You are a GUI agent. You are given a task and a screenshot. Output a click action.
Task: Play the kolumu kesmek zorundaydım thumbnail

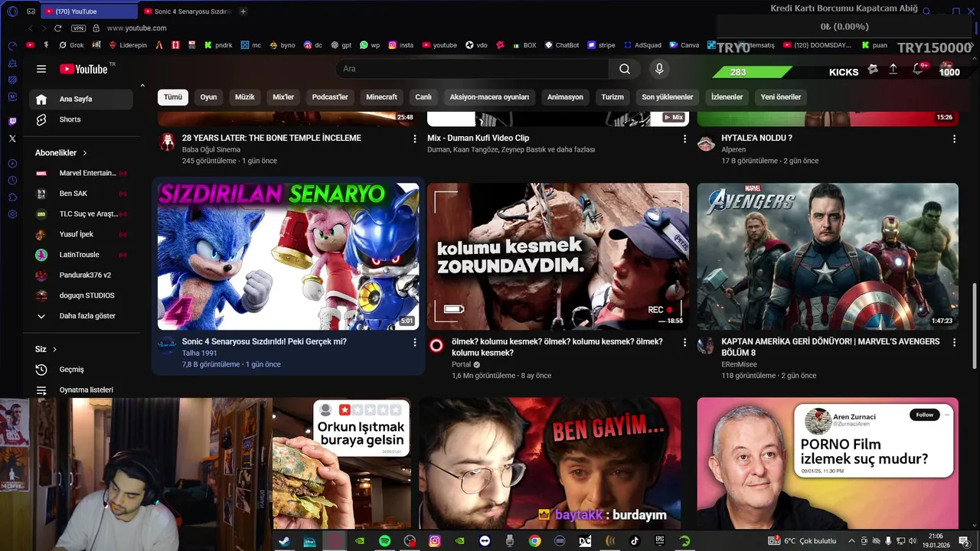coord(557,256)
